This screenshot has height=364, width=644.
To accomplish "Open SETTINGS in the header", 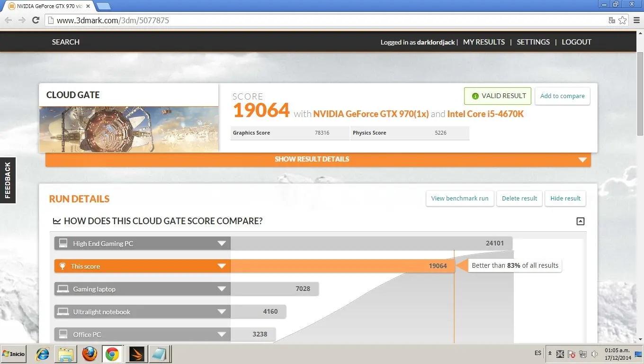I will [x=533, y=42].
